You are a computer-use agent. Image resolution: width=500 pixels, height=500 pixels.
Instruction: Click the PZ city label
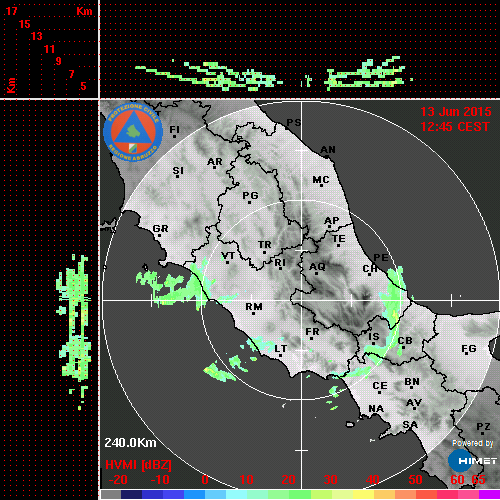pyautogui.click(x=483, y=426)
